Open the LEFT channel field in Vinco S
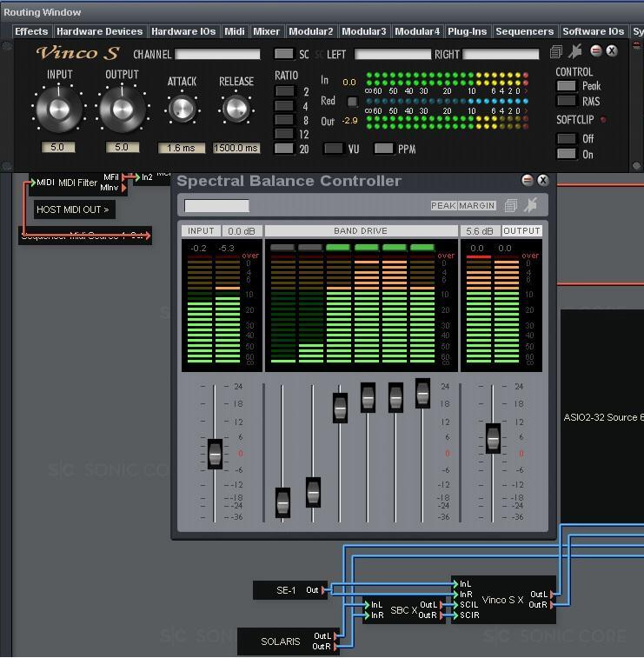 392,54
